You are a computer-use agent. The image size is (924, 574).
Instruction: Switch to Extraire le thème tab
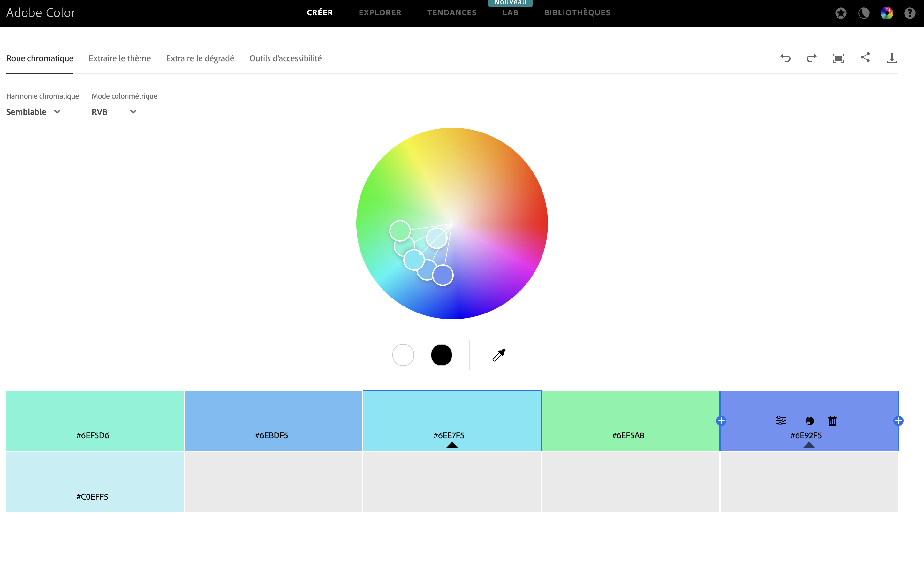[120, 58]
